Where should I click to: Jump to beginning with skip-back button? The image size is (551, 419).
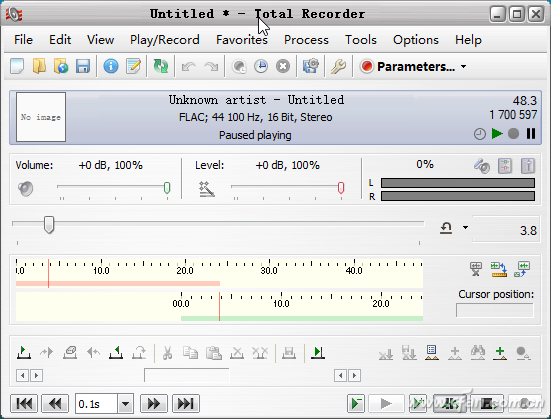24,404
